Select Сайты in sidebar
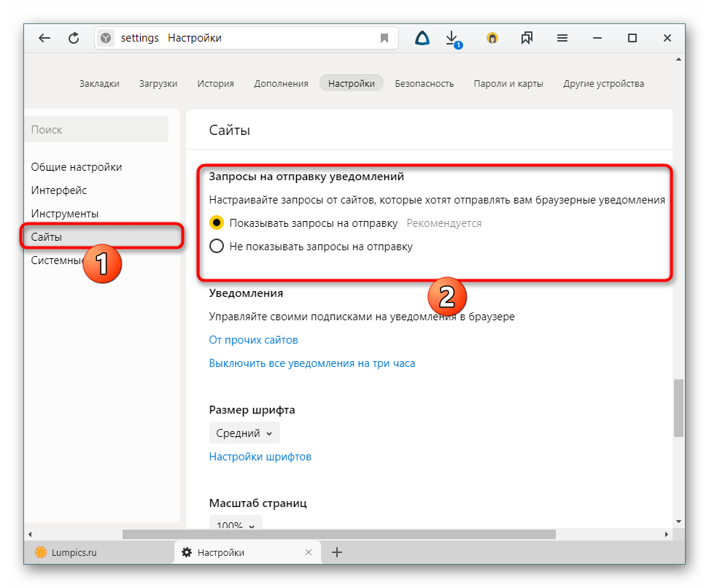 point(101,236)
